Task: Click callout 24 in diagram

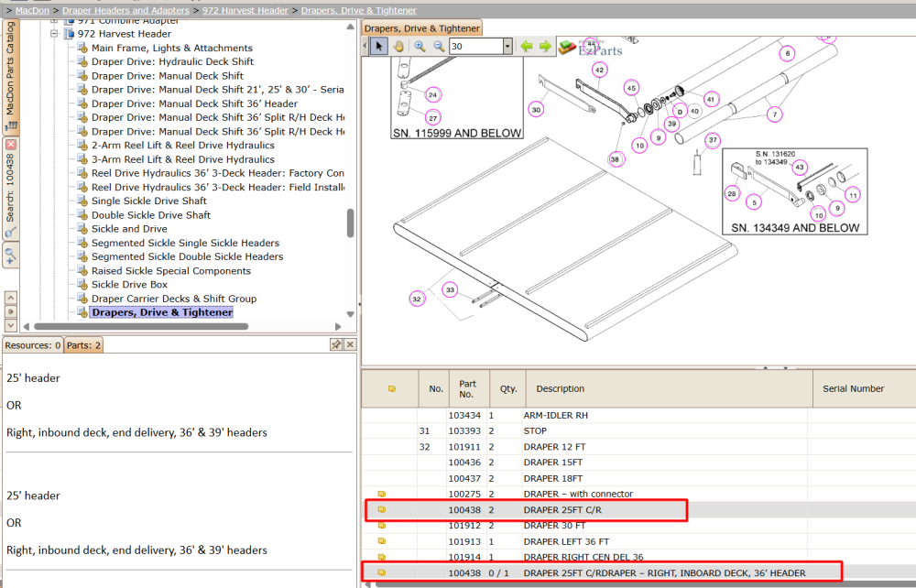Action: (432, 94)
